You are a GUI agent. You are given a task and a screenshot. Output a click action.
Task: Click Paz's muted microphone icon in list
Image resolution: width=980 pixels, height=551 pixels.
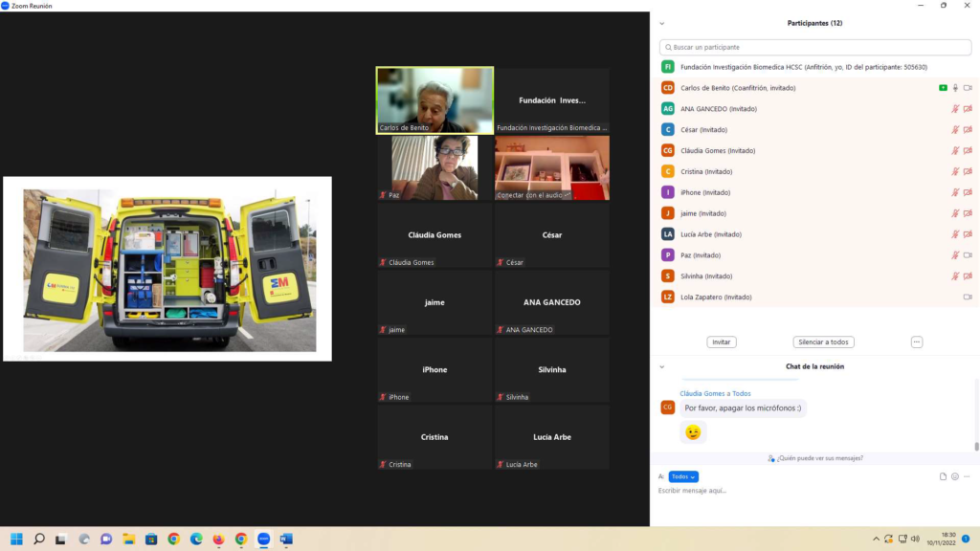coord(955,255)
